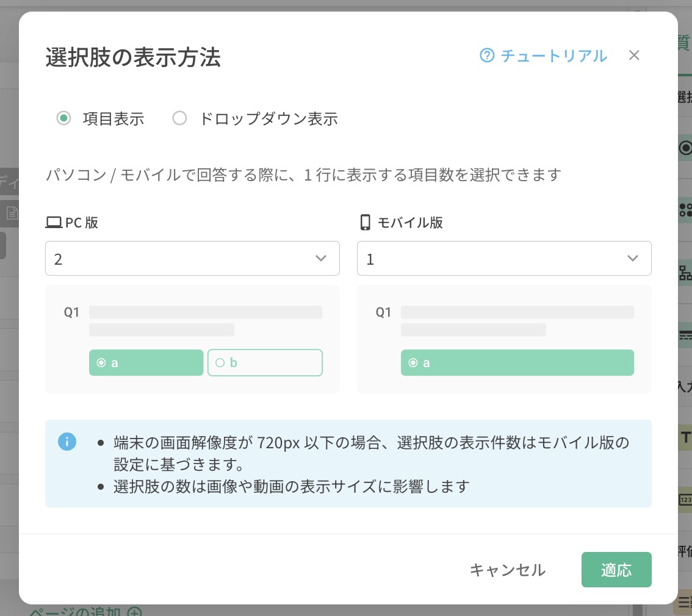Click the 選択肢の数は画像や動画 note text
The image size is (692, 616).
pos(291,486)
